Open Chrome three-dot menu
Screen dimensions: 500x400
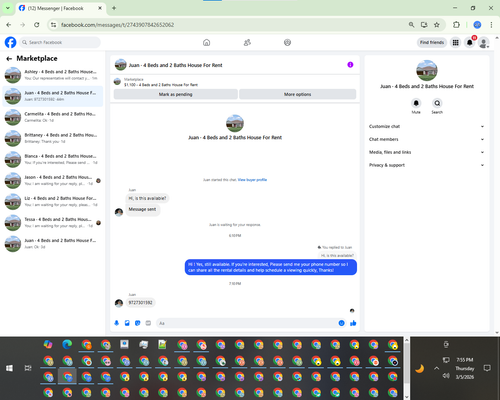click(x=491, y=25)
